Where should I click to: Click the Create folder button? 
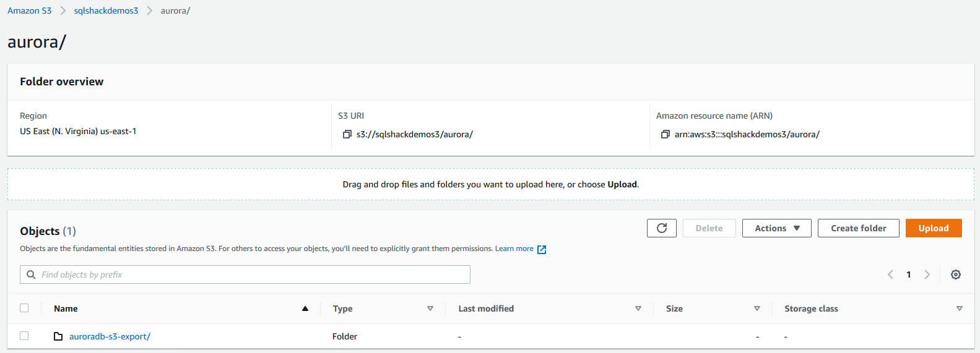858,228
